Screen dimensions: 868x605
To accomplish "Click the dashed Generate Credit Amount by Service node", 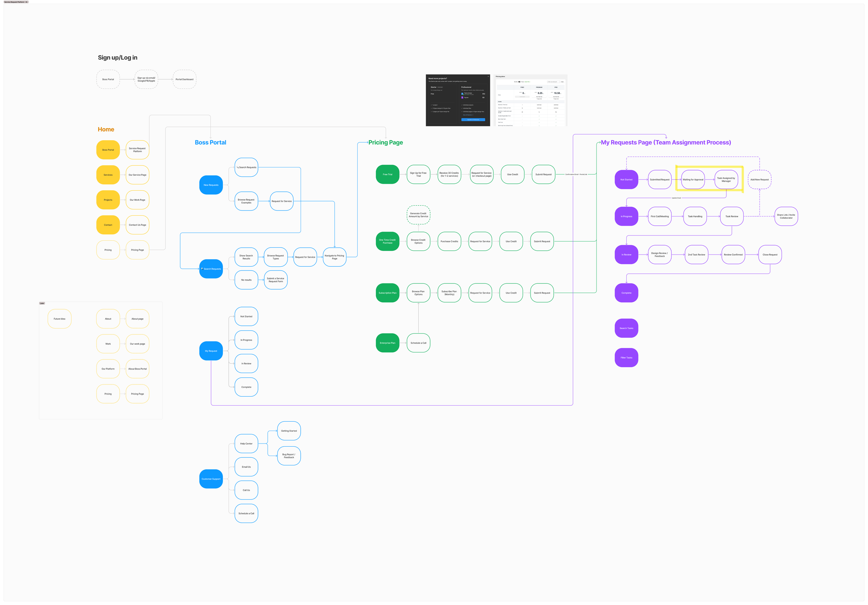I will click(x=418, y=215).
